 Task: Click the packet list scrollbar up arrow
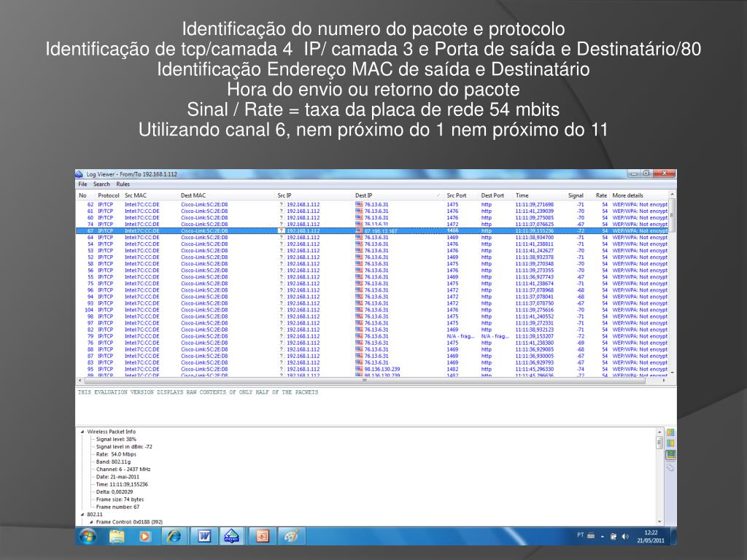pyautogui.click(x=672, y=194)
